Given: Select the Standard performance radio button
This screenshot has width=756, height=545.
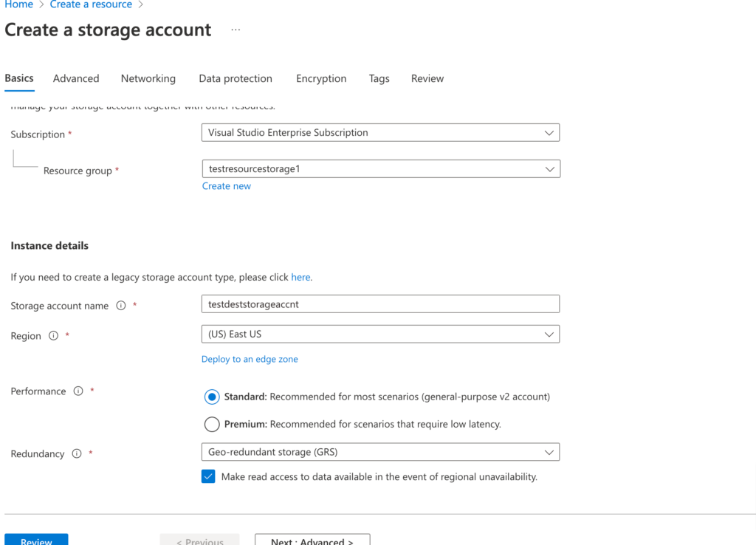Looking at the screenshot, I should point(212,397).
